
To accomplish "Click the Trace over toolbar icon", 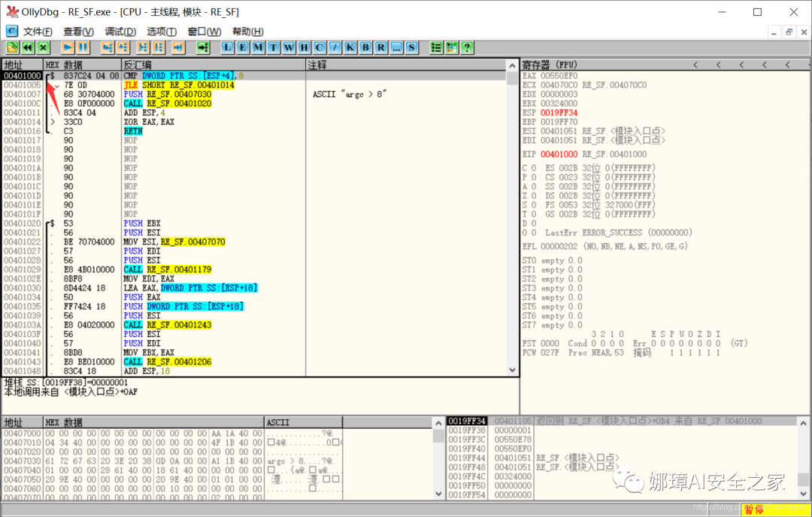I will pyautogui.click(x=159, y=47).
